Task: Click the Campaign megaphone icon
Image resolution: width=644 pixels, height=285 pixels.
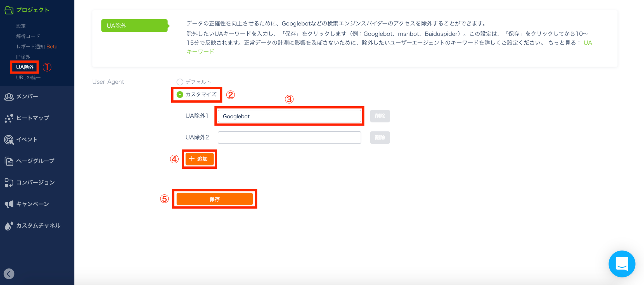Action: 9,204
